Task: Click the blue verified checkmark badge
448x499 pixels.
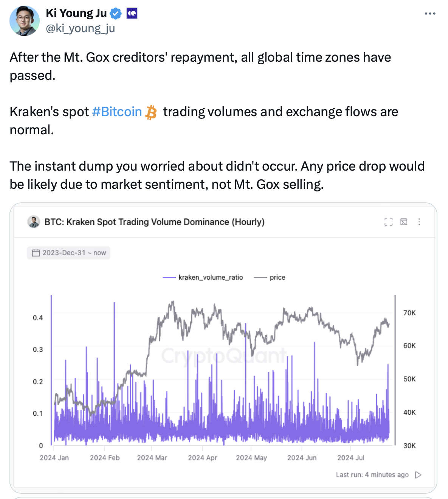Action: pos(116,14)
